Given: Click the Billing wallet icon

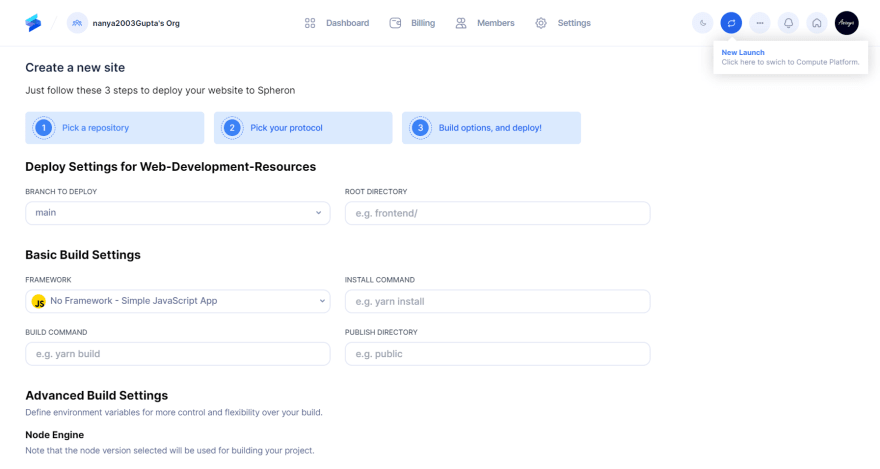Looking at the screenshot, I should [395, 23].
